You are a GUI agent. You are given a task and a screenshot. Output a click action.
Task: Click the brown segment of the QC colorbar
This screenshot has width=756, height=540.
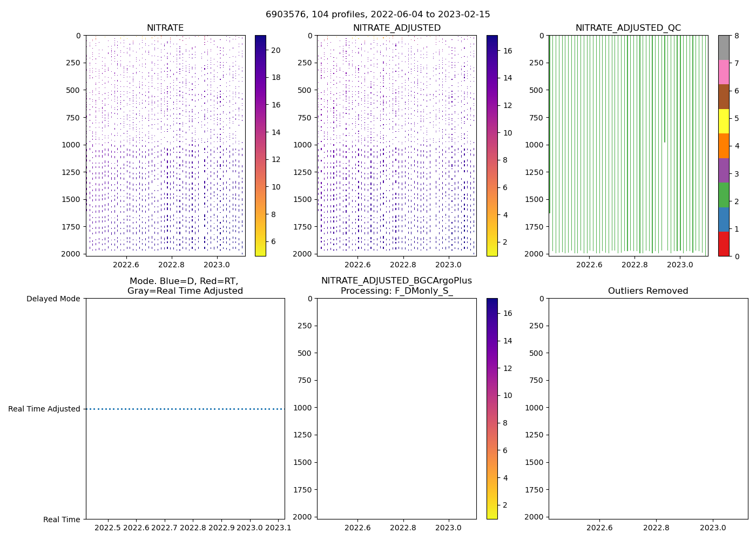tap(724, 97)
